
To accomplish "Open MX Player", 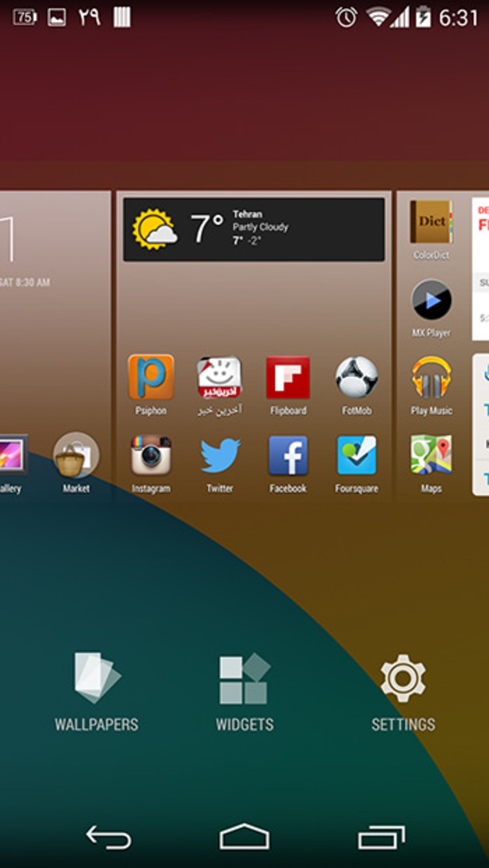I will (431, 300).
